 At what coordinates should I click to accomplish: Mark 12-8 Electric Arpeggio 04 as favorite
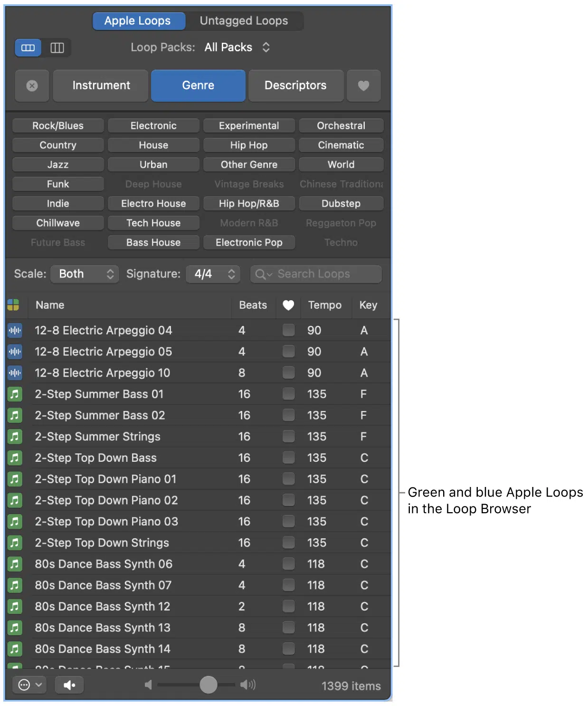click(x=288, y=330)
